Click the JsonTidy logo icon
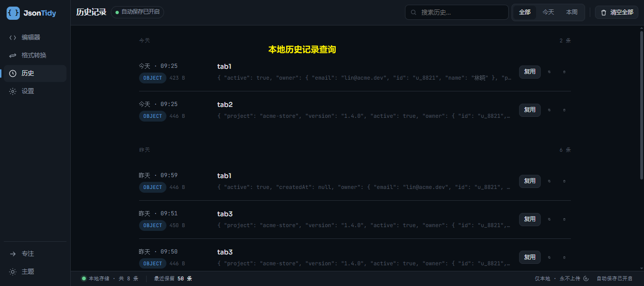This screenshot has height=286, width=644. 13,13
